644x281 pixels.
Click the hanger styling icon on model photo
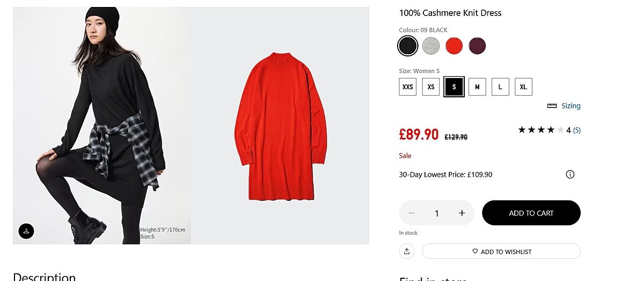[26, 231]
